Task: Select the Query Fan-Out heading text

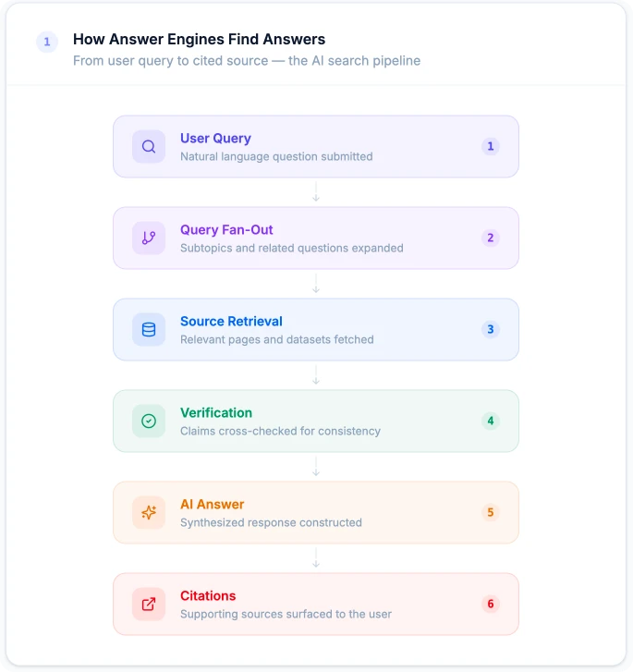Action: click(226, 230)
